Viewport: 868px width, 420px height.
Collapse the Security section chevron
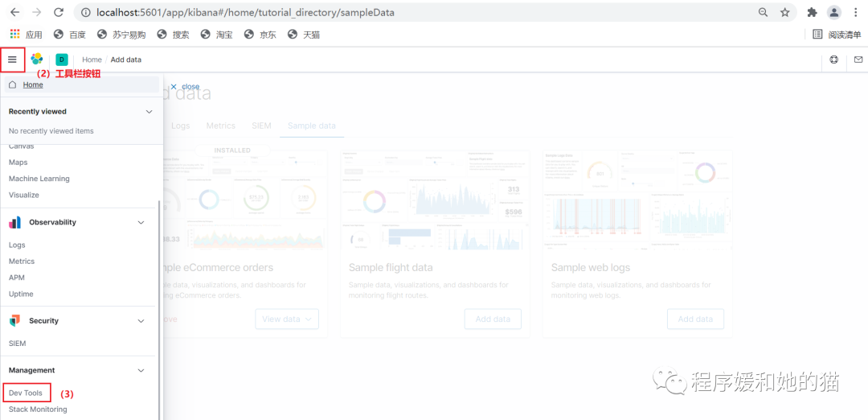(141, 321)
